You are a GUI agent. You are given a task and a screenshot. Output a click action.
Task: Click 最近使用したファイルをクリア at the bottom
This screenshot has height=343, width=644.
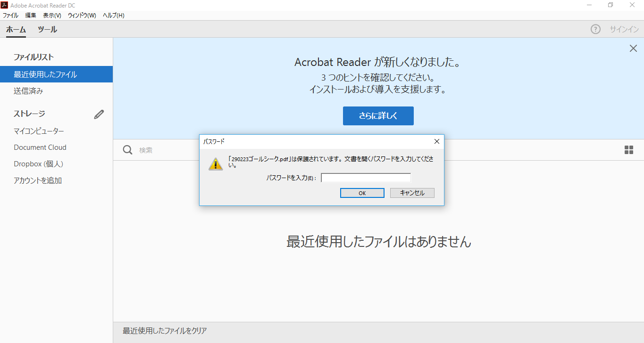[x=165, y=331]
